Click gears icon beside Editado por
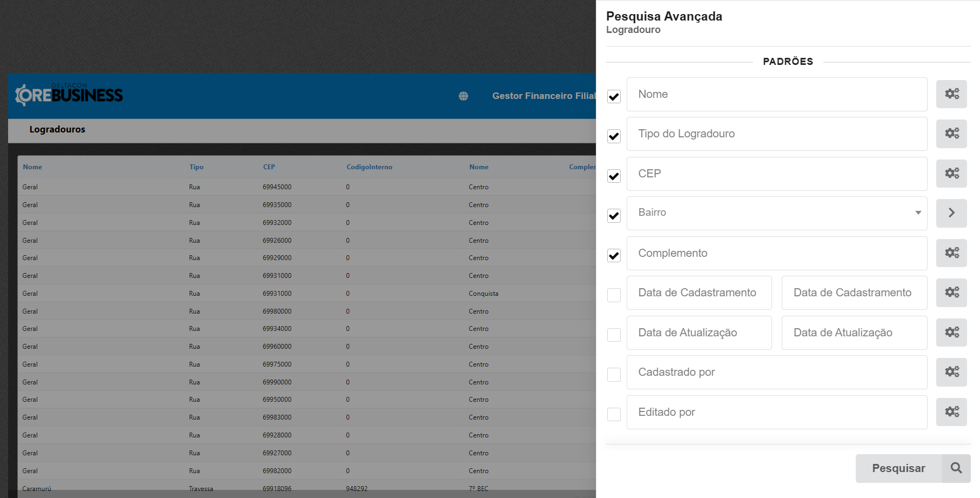980x498 pixels. click(951, 412)
